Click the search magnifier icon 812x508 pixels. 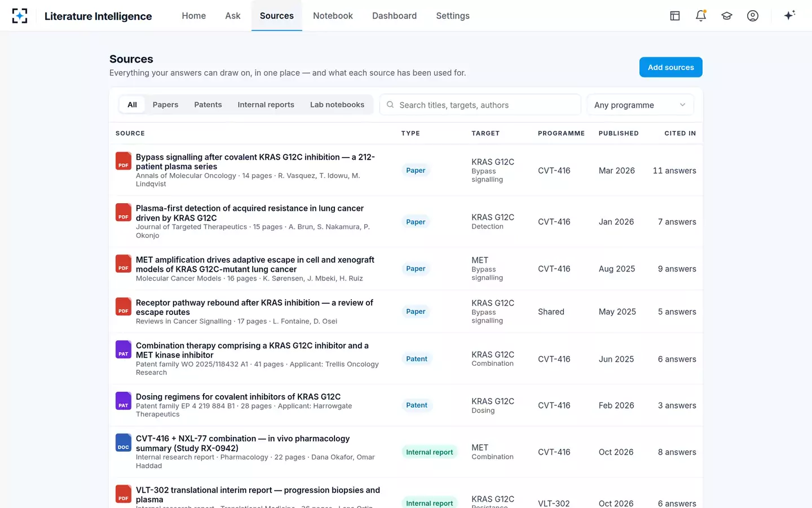pyautogui.click(x=390, y=105)
